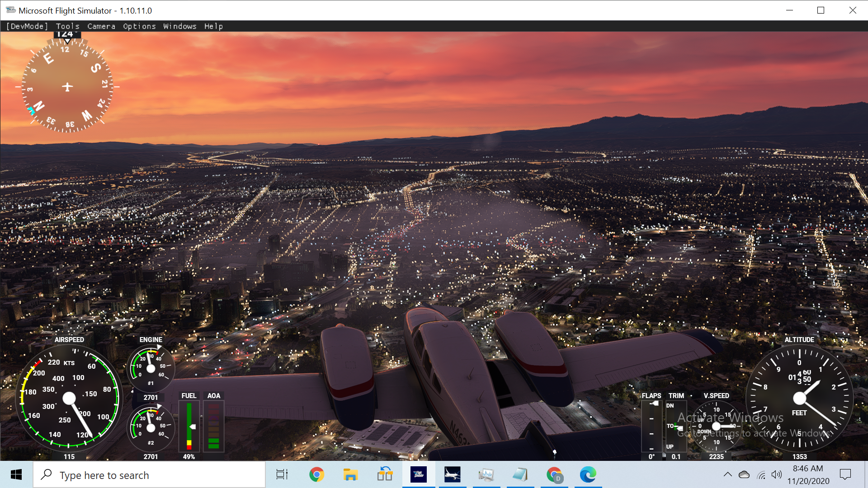Image resolution: width=868 pixels, height=488 pixels.
Task: Open Task View from the taskbar
Action: (x=282, y=474)
